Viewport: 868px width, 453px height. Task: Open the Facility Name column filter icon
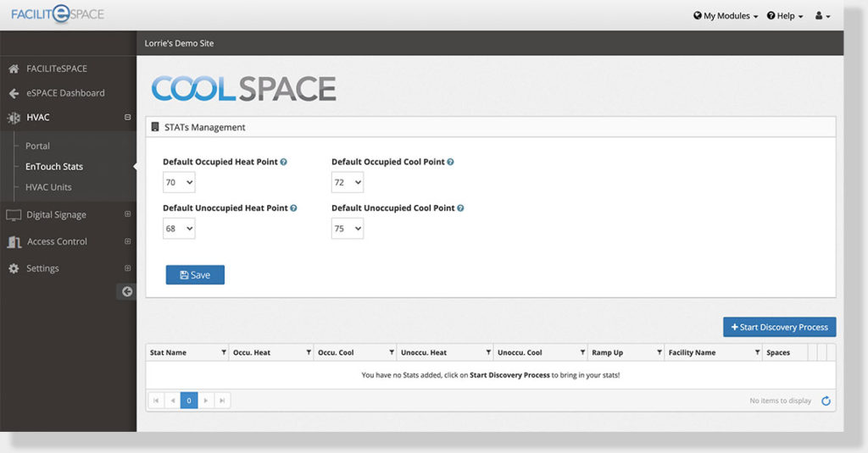(x=757, y=352)
